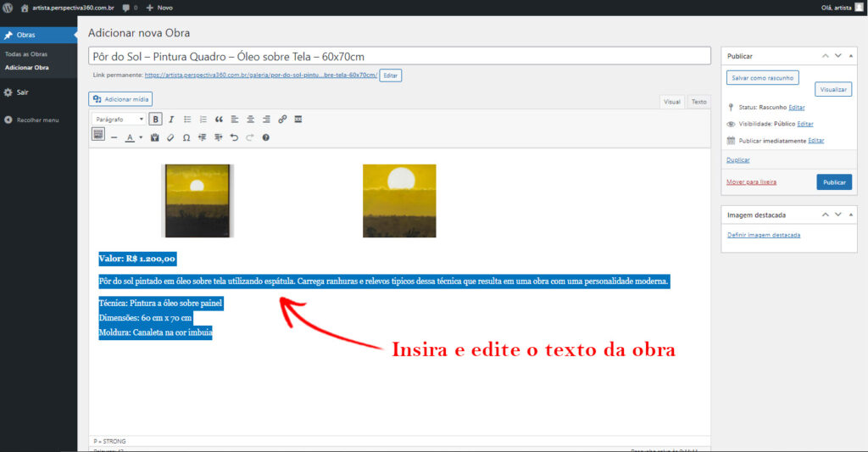Move Publicar panel up arrow
This screenshot has height=452, width=868.
coord(826,56)
